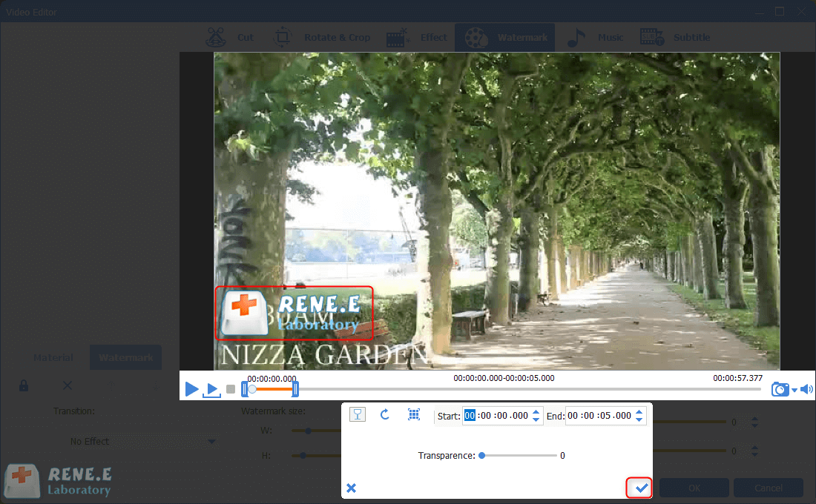Click the rotate watermark icon
Viewport: 816px width, 504px height.
[x=385, y=415]
